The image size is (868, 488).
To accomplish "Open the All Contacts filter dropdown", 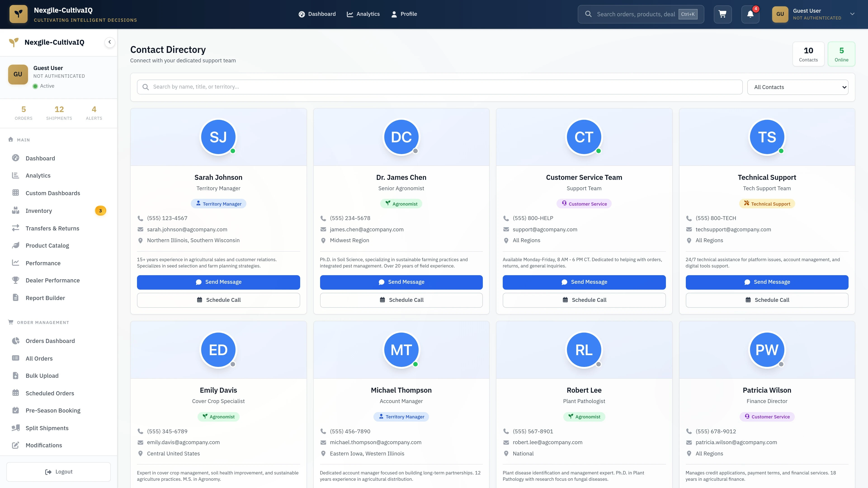I will pos(798,87).
